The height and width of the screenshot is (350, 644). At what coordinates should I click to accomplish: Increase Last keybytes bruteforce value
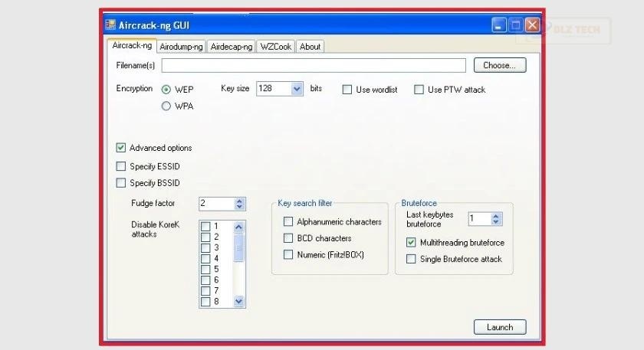[x=496, y=216]
